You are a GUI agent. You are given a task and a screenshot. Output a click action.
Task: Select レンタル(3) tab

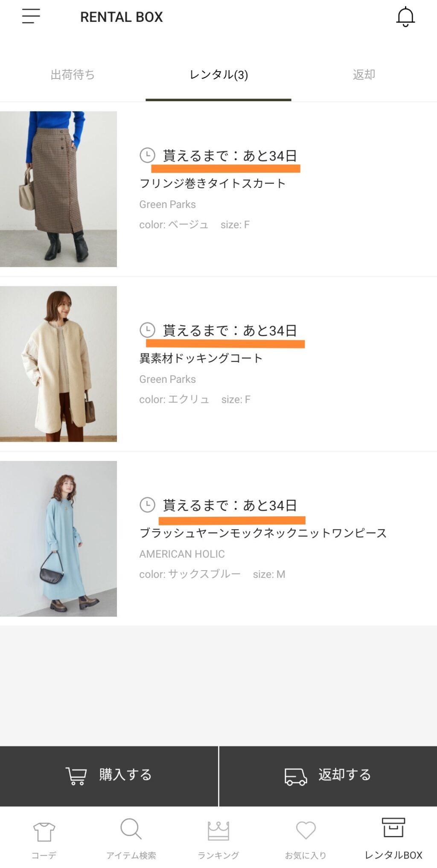click(218, 75)
